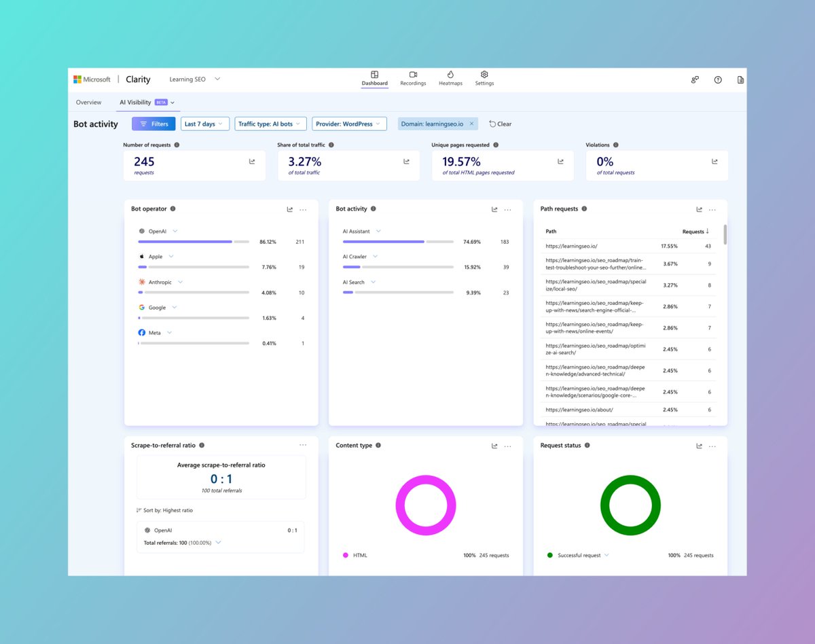815x644 pixels.
Task: Open more options in Bot operator card
Action: click(303, 209)
